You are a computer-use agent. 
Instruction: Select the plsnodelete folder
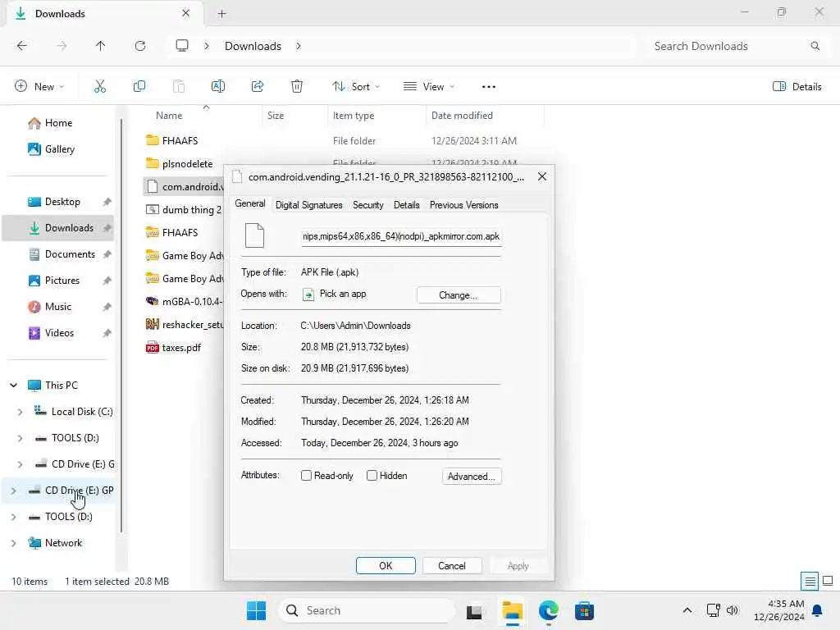point(187,164)
